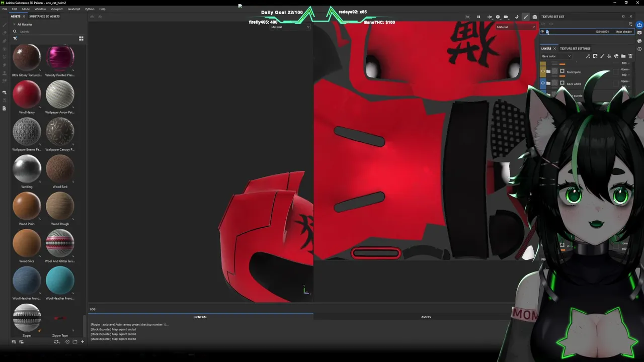This screenshot has height=362, width=644.
Task: Open the history clock icon in right dock
Action: pos(639,49)
